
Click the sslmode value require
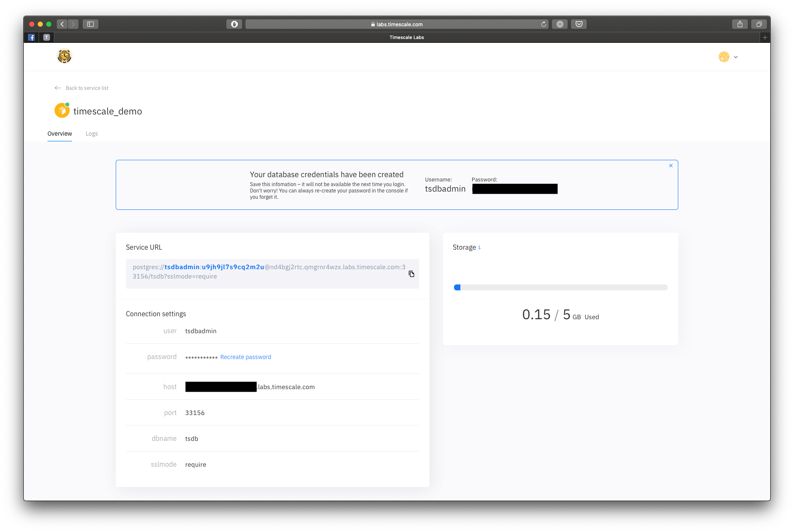(196, 465)
